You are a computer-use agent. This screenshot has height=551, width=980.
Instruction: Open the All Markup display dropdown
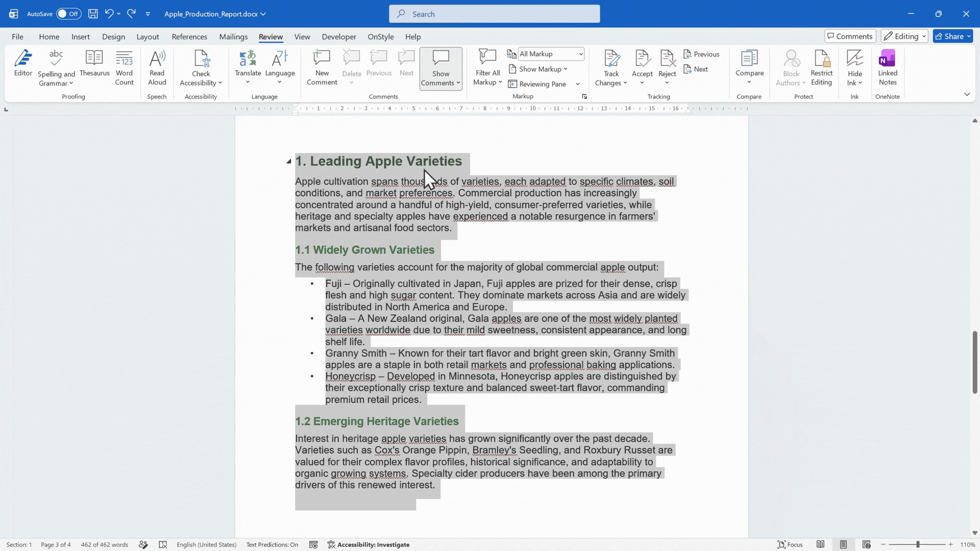click(x=551, y=54)
